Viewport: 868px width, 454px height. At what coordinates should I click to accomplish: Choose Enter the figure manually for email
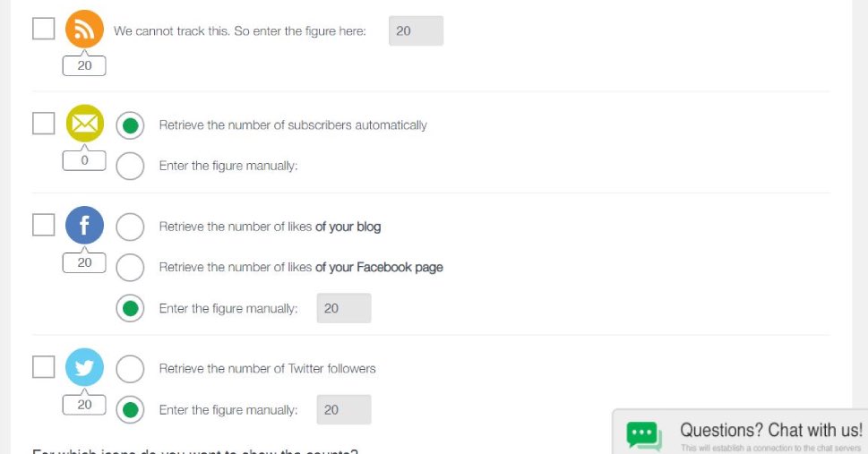[130, 166]
